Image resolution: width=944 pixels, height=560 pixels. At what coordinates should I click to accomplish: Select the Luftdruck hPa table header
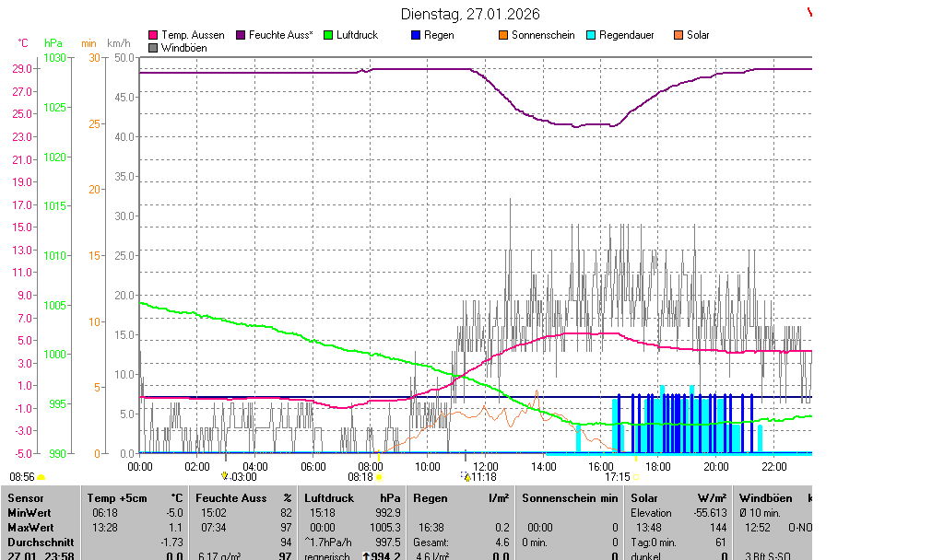pos(352,497)
